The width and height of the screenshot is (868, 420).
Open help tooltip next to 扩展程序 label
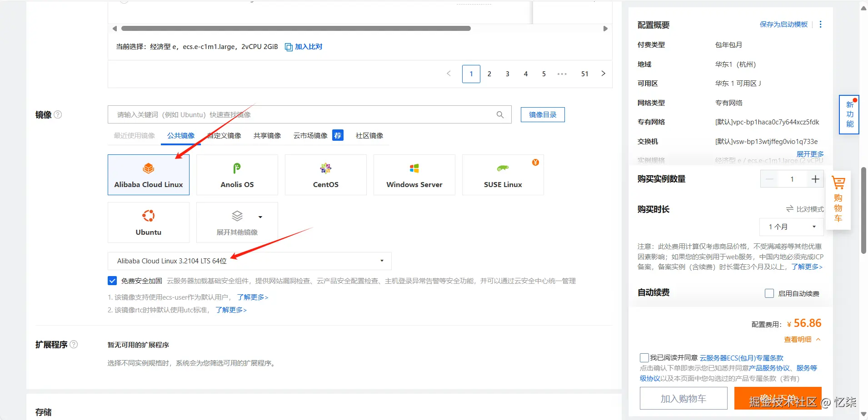74,345
